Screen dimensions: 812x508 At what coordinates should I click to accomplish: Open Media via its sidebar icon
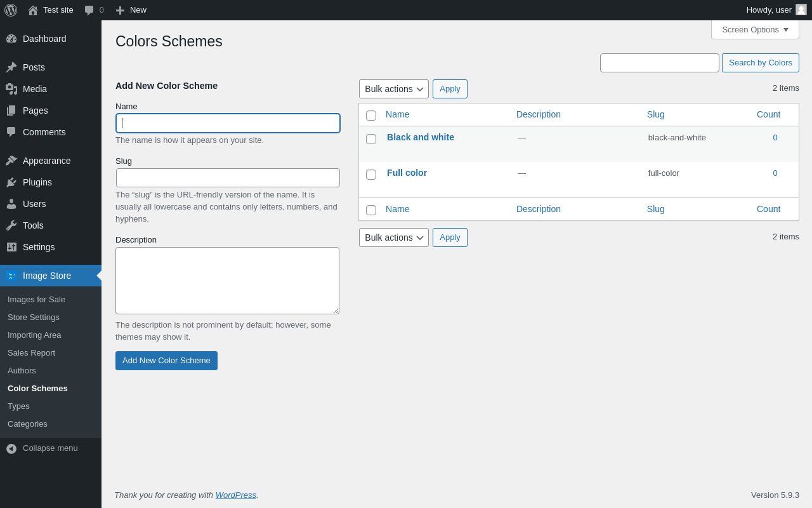11,89
